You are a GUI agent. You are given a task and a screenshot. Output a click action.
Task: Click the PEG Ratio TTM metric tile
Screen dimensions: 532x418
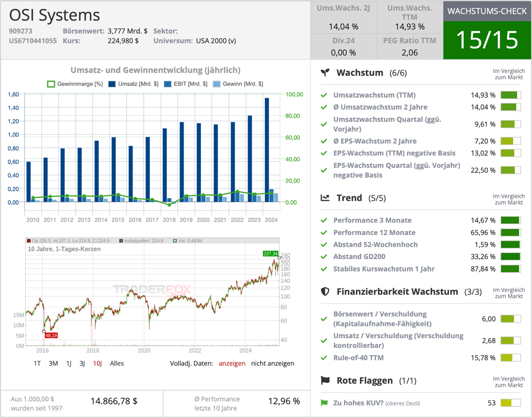click(x=410, y=46)
